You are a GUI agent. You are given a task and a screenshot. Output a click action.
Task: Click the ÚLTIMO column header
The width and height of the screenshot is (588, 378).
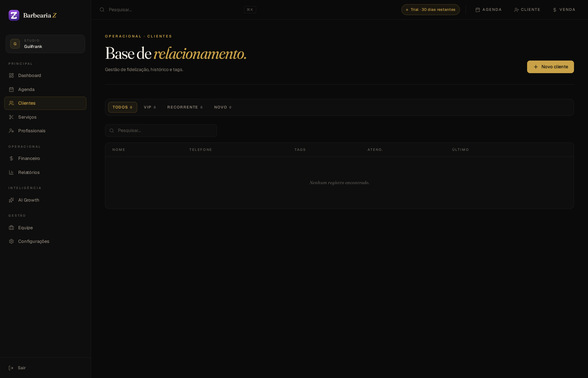[x=460, y=150]
